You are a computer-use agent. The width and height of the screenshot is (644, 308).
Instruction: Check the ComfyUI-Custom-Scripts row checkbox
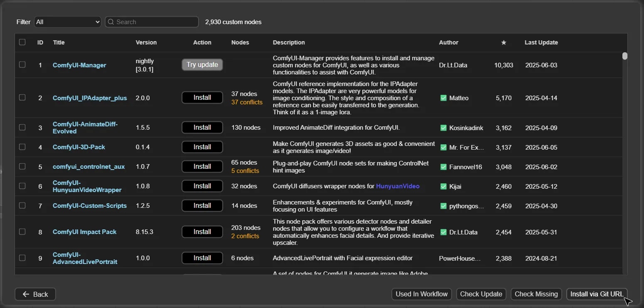(x=22, y=205)
